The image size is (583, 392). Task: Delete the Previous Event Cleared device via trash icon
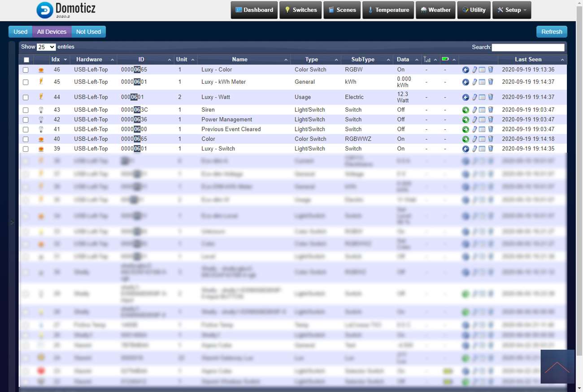click(490, 129)
